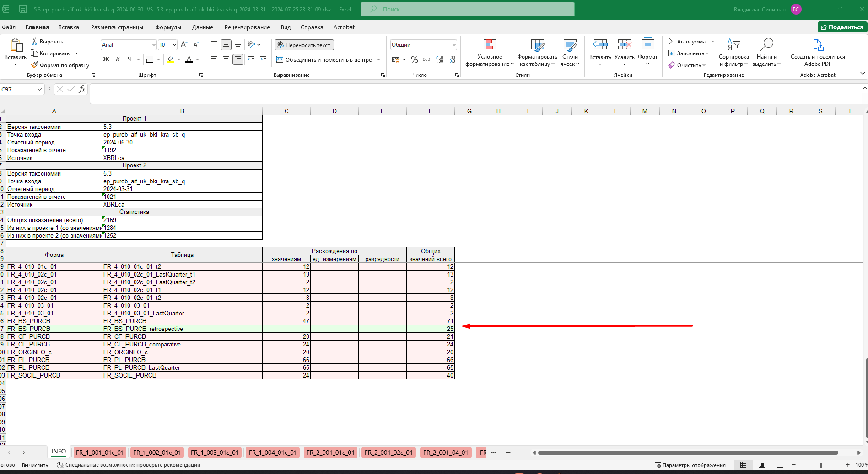This screenshot has height=474, width=868.
Task: Toggle middle vertical alignment
Action: [x=226, y=45]
